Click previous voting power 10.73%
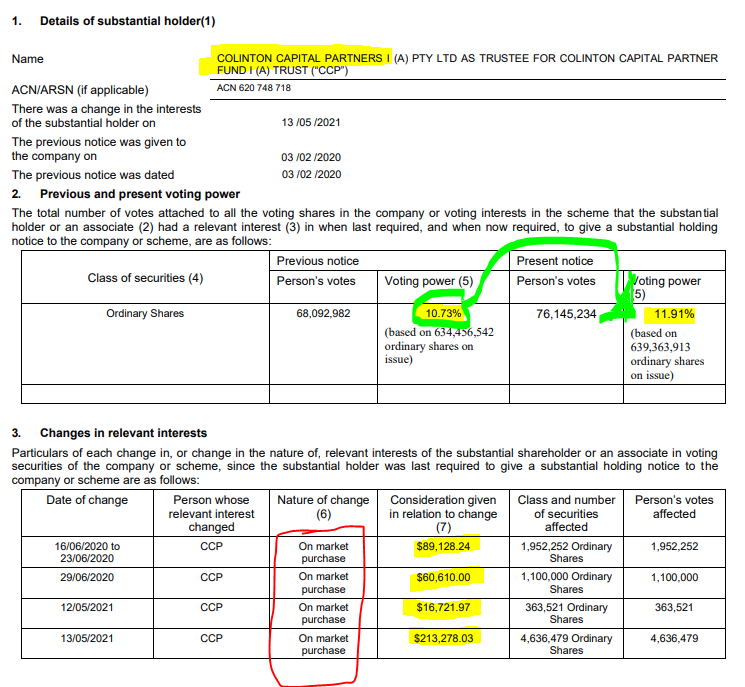745x687 pixels. point(443,314)
